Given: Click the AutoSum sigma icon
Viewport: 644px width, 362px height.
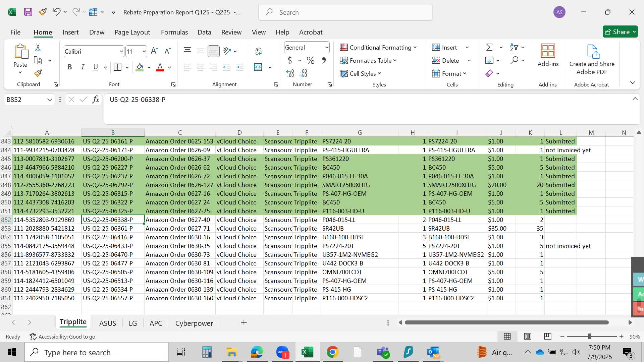Looking at the screenshot, I should [x=490, y=48].
